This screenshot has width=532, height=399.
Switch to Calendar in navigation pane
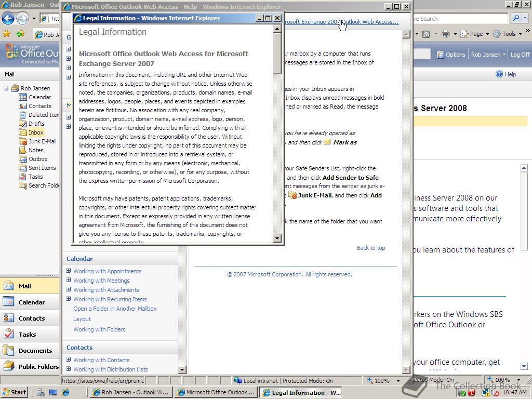30,302
